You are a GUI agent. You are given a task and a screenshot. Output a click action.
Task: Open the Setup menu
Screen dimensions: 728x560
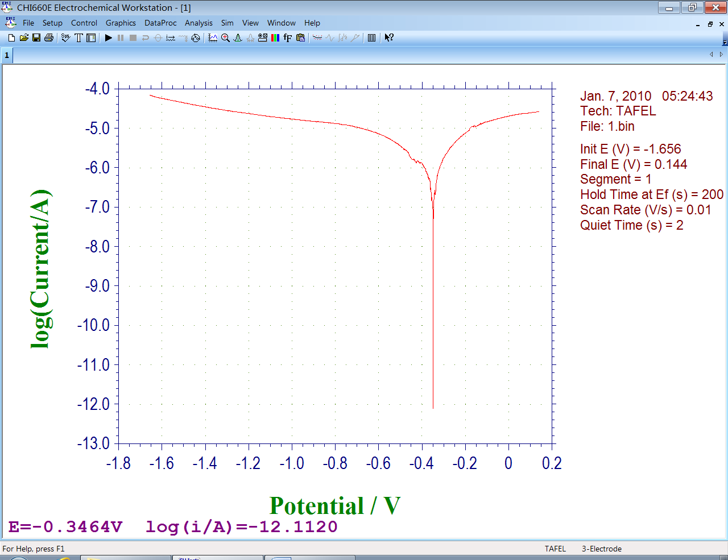tap(52, 23)
